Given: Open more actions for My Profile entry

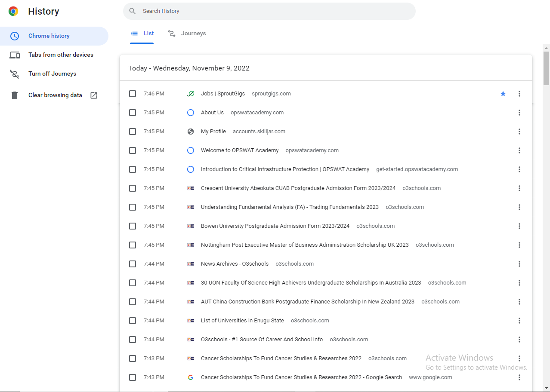Looking at the screenshot, I should [519, 132].
